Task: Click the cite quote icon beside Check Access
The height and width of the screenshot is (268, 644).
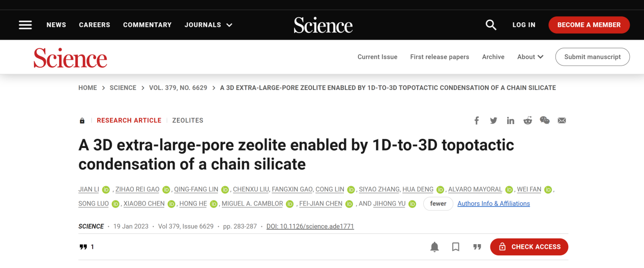Action: 477,247
